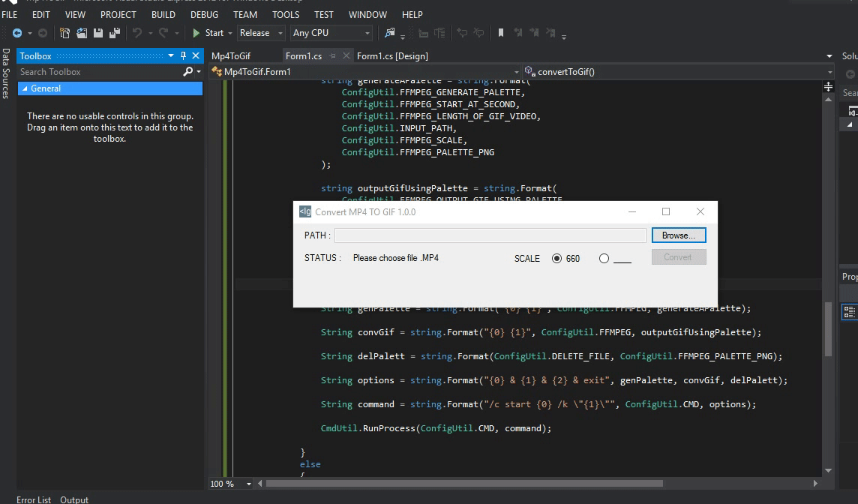Switch to the Mp4ToGif tab
Viewport: 858px width, 504px height.
231,55
